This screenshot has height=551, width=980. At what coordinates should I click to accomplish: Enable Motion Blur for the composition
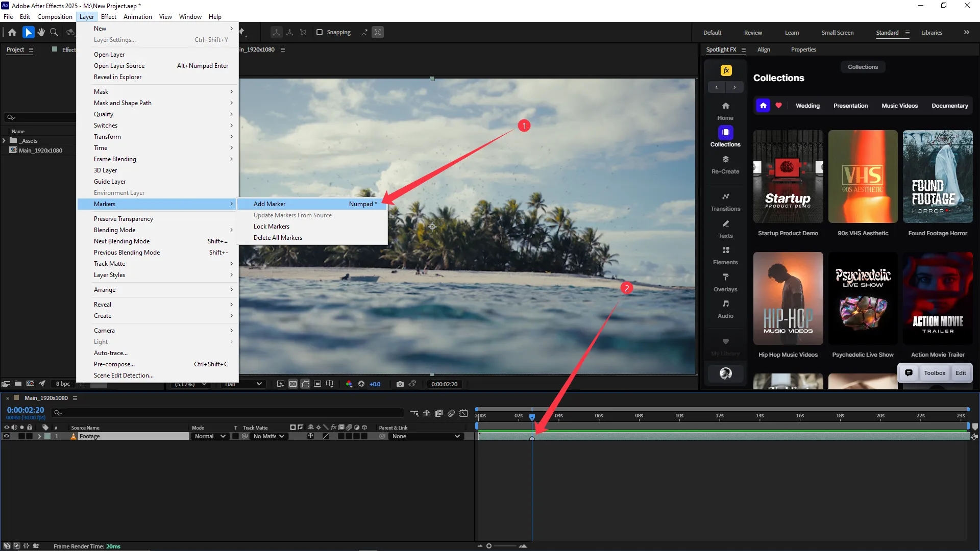click(x=451, y=413)
